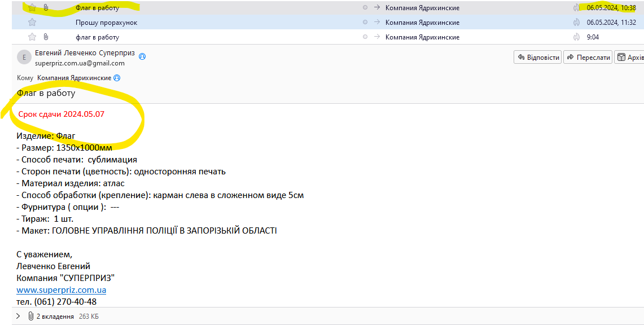This screenshot has height=325, width=644.
Task: Mark the 11:32 message as junk via flame icon
Action: pos(576,23)
